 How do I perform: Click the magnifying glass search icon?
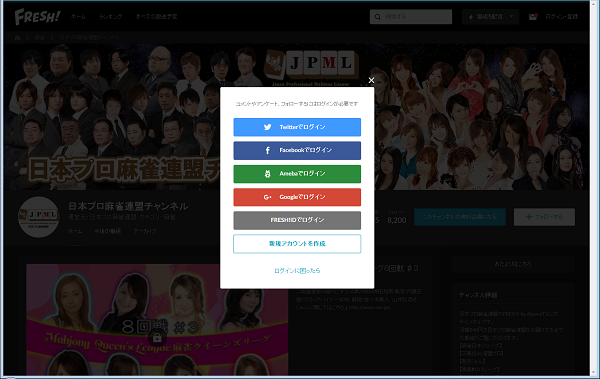point(378,17)
